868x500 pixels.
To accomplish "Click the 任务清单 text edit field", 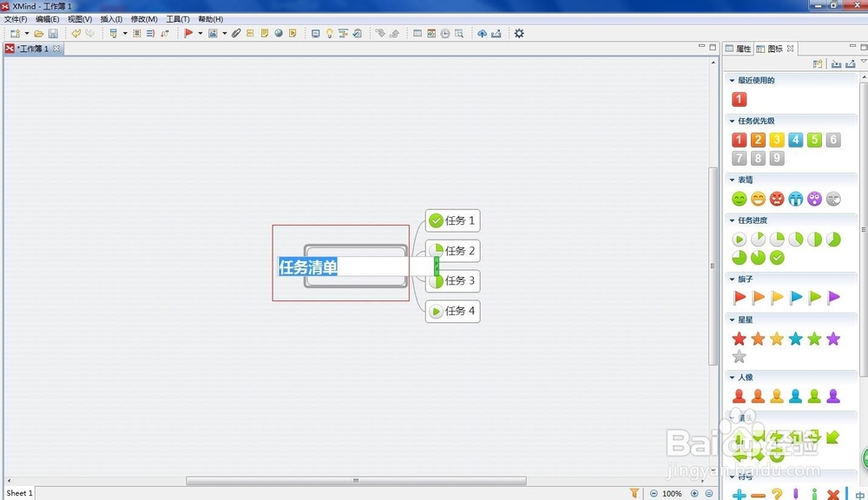I will pyautogui.click(x=355, y=266).
